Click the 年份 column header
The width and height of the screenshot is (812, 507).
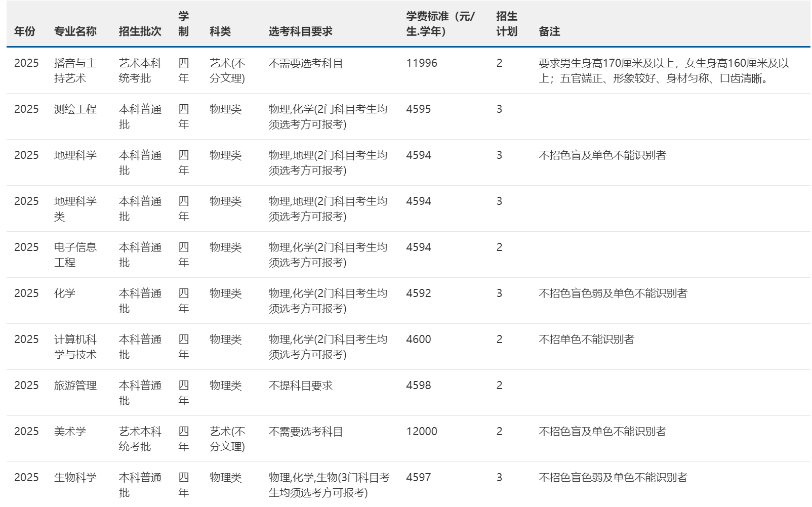point(25,31)
